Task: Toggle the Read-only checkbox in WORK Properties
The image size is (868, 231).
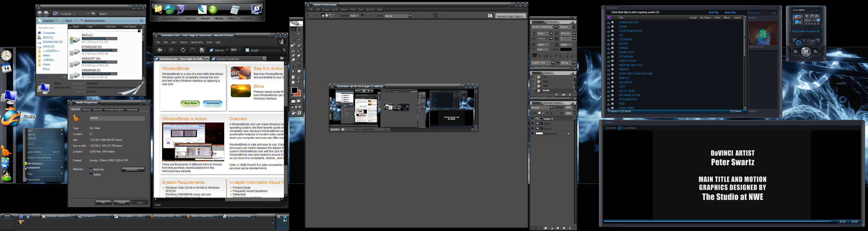Action: tap(91, 169)
